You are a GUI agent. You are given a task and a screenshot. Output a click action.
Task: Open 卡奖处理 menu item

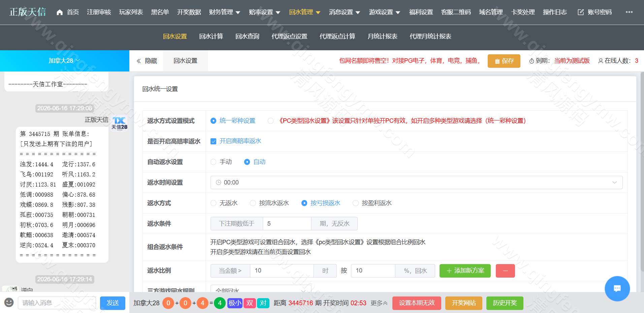tap(523, 12)
